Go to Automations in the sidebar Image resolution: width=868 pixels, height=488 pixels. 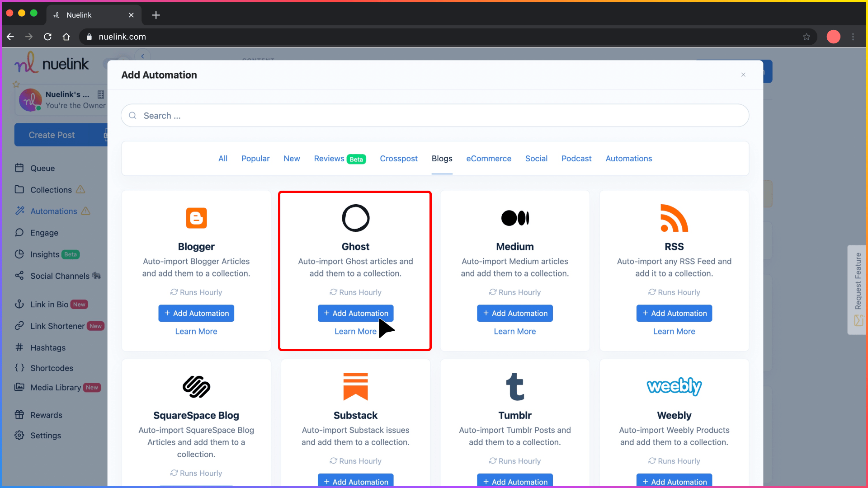tap(52, 211)
